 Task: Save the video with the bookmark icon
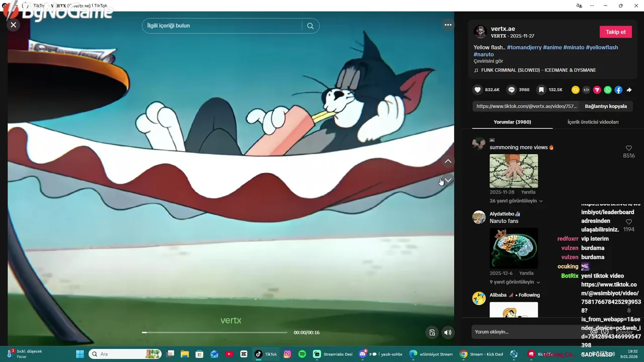(541, 90)
